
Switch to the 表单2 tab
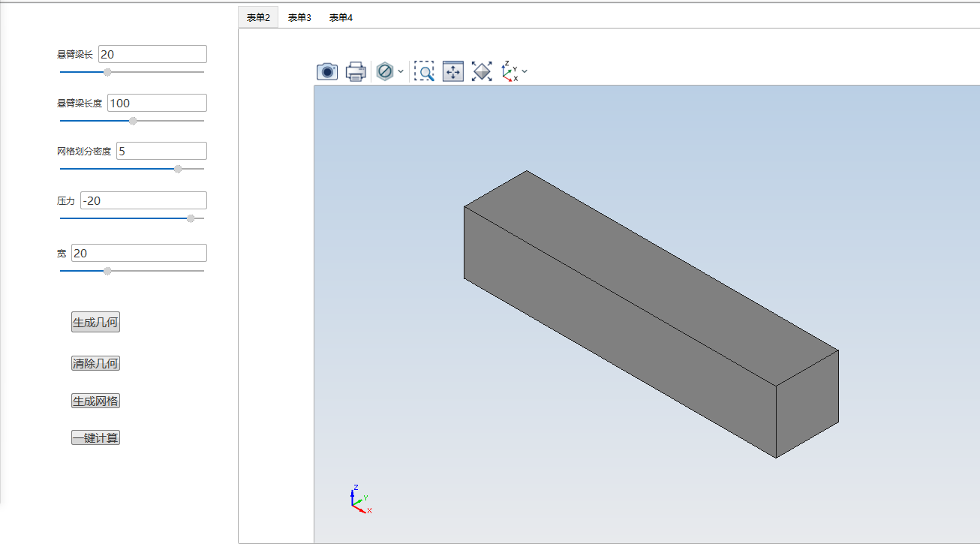[x=258, y=17]
